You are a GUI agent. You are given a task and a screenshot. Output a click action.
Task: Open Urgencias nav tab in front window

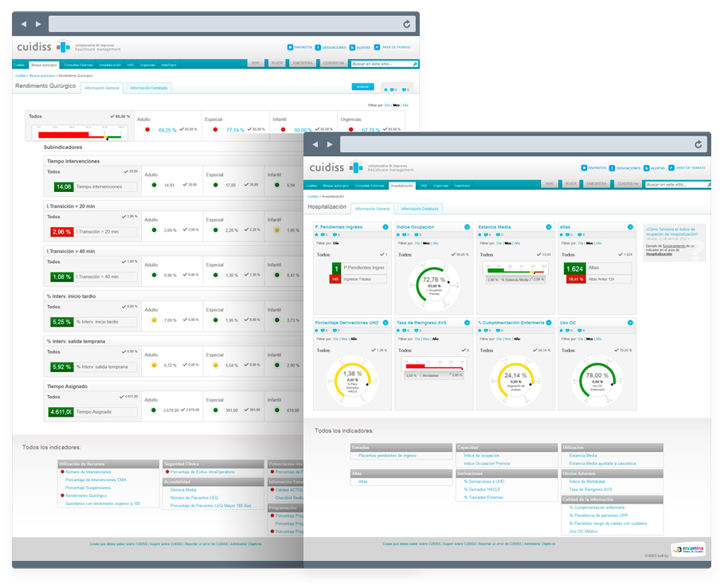click(440, 186)
